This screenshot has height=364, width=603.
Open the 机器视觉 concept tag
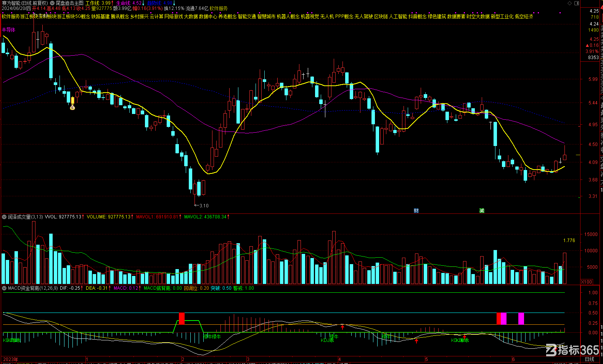[310, 17]
